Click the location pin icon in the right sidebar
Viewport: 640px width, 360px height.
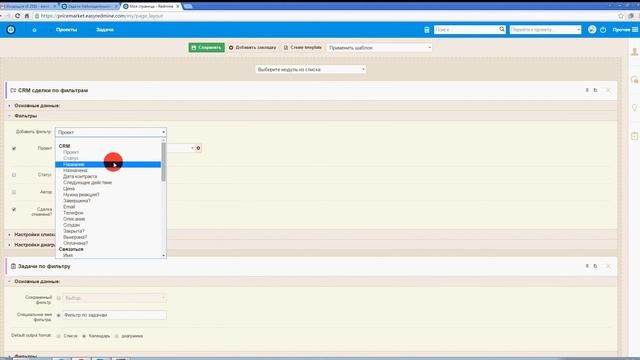634,108
